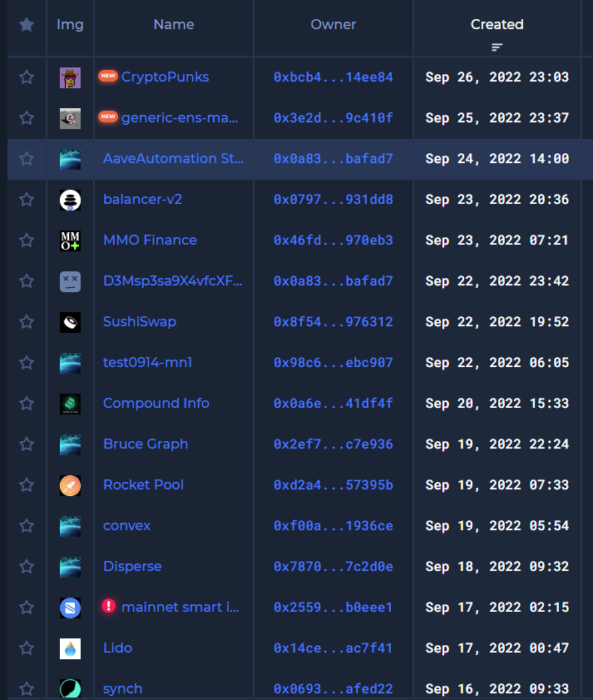This screenshot has width=593, height=700.
Task: Favorite the CryptoPunks row star
Action: click(27, 77)
